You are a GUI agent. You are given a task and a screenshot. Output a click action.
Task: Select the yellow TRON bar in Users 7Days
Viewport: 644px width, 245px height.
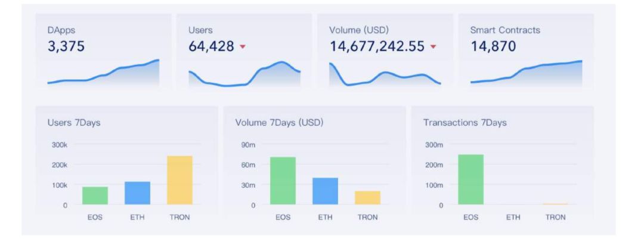180,180
